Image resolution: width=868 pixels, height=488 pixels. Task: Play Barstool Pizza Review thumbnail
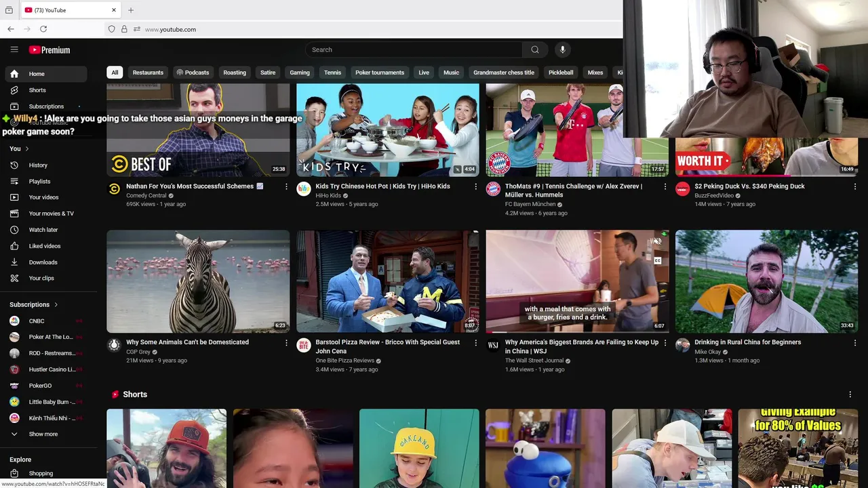coord(387,281)
